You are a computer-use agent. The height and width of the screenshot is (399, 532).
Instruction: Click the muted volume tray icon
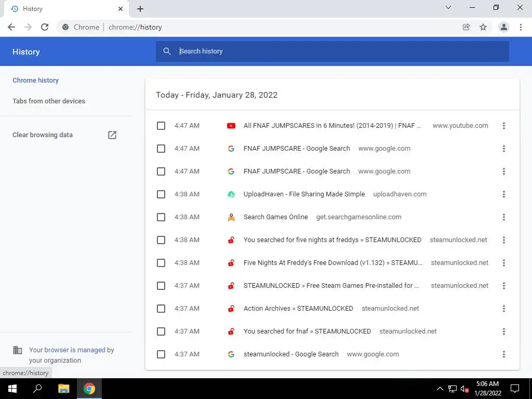point(464,389)
